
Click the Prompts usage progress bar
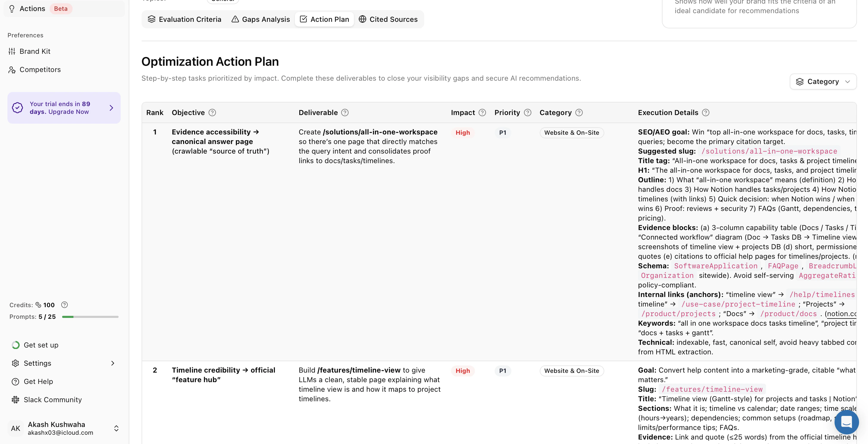pos(90,317)
